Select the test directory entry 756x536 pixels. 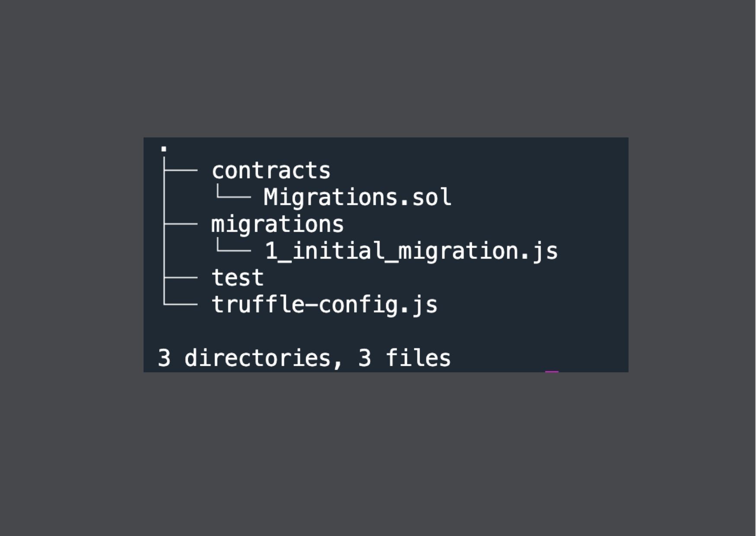click(x=237, y=278)
